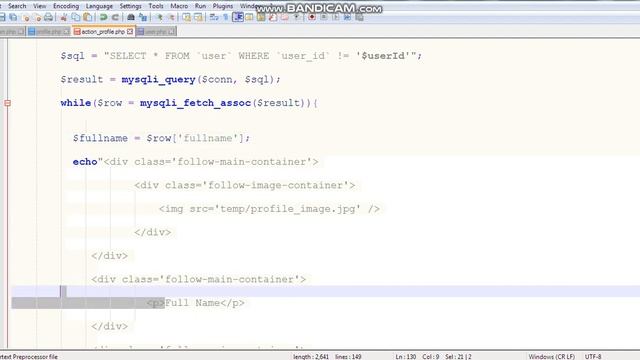This screenshot has width=640, height=360.
Task: Toggle Word Wrap toolbar icon
Action: coord(214,17)
